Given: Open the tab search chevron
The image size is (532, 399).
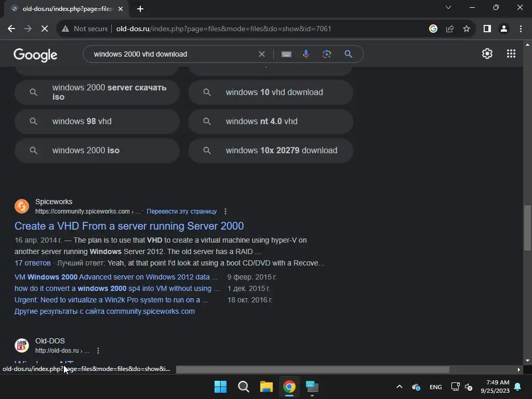Looking at the screenshot, I should click(x=448, y=7).
